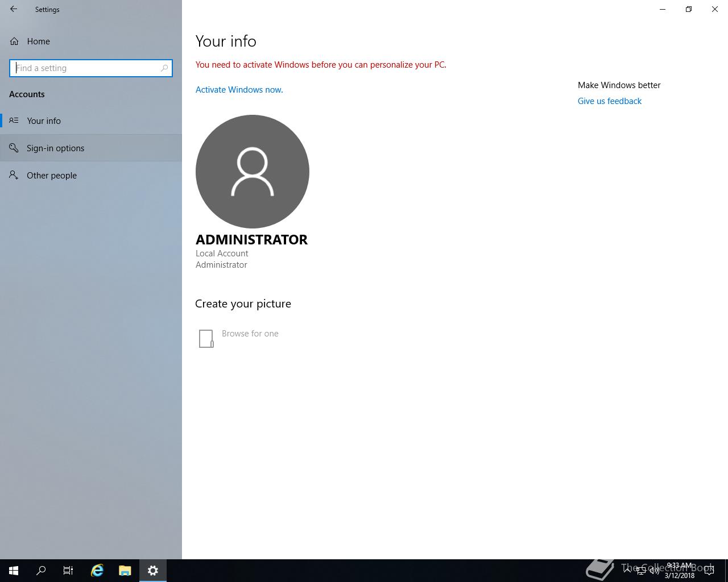Click the taskbar clock date 3/12/2018

(x=680, y=575)
